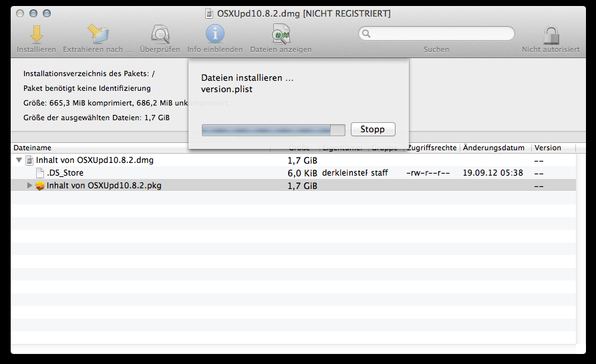Click the search magnifier icon
Image resolution: width=596 pixels, height=364 pixels.
366,33
